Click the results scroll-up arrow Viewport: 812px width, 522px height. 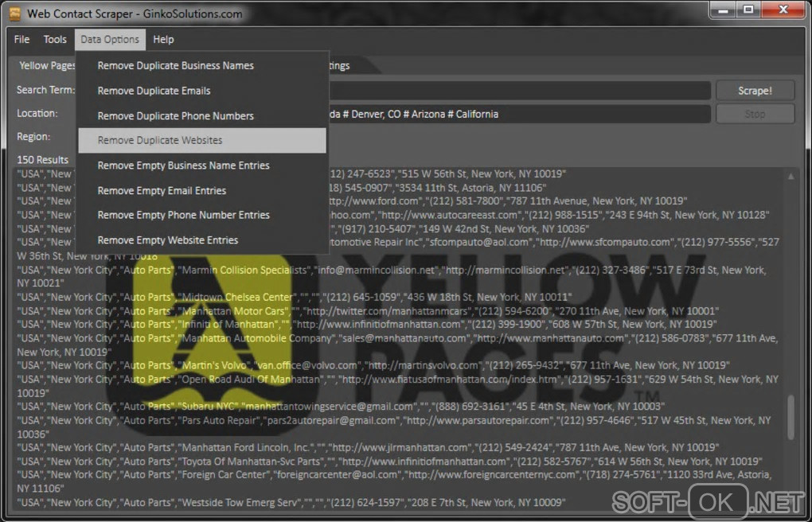pos(791,177)
